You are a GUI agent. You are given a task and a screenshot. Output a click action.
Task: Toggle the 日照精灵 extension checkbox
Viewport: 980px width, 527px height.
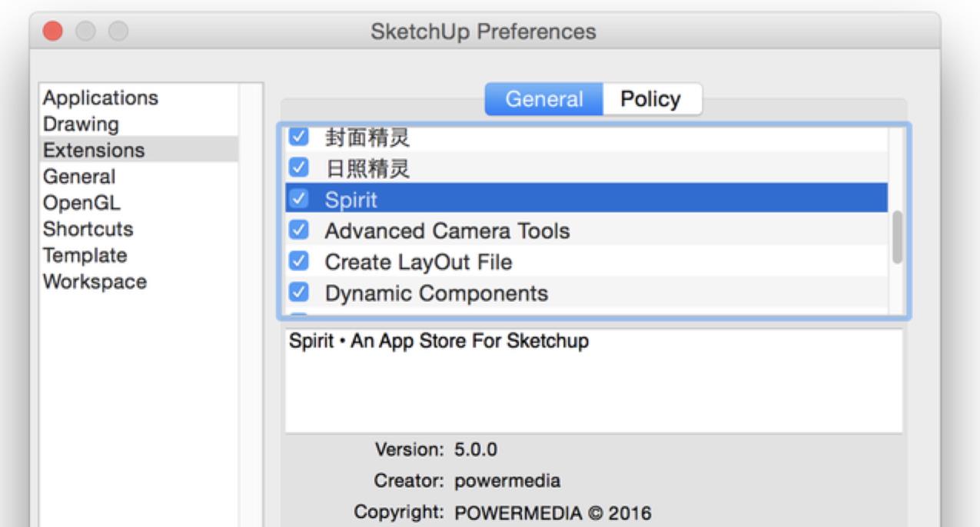point(300,169)
